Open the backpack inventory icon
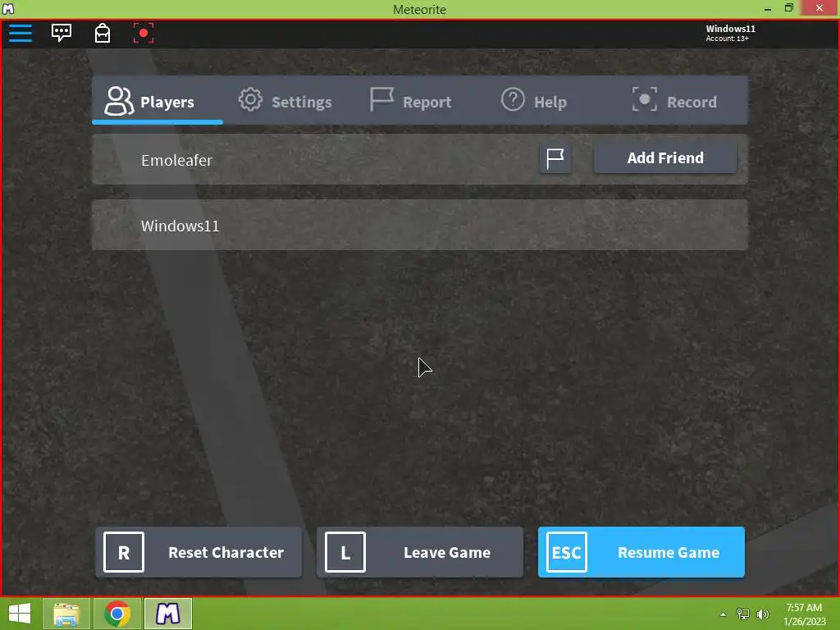840x630 pixels. pos(103,33)
